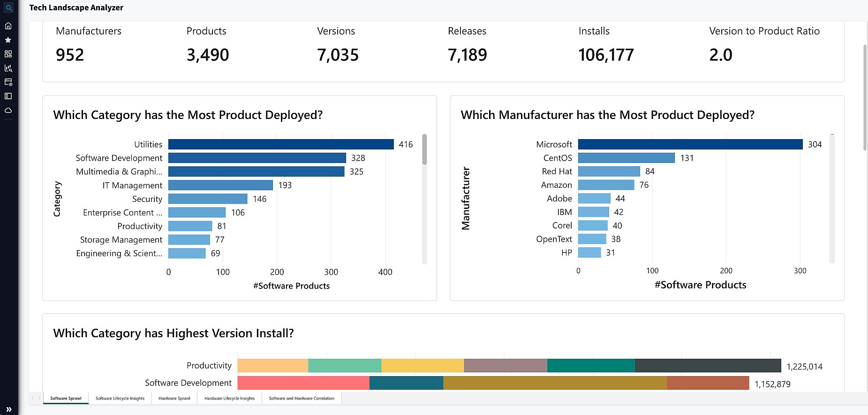868x415 pixels.
Task: Select the Enterprise Content bar (106)
Action: [x=197, y=212]
